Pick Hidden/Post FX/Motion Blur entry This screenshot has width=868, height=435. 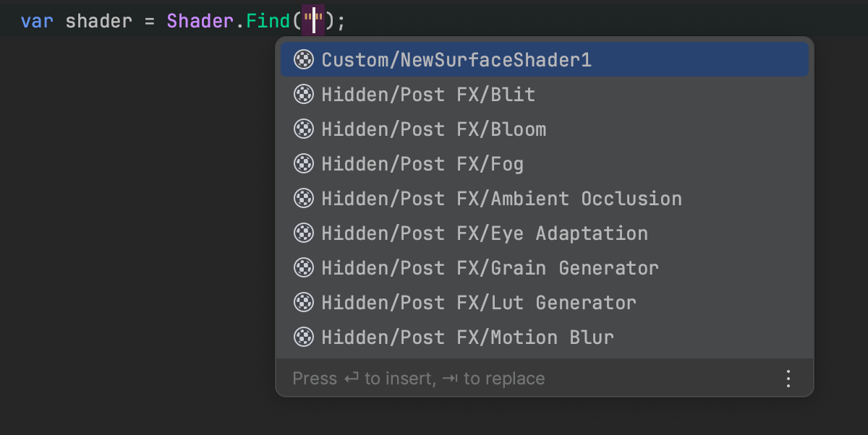click(467, 337)
